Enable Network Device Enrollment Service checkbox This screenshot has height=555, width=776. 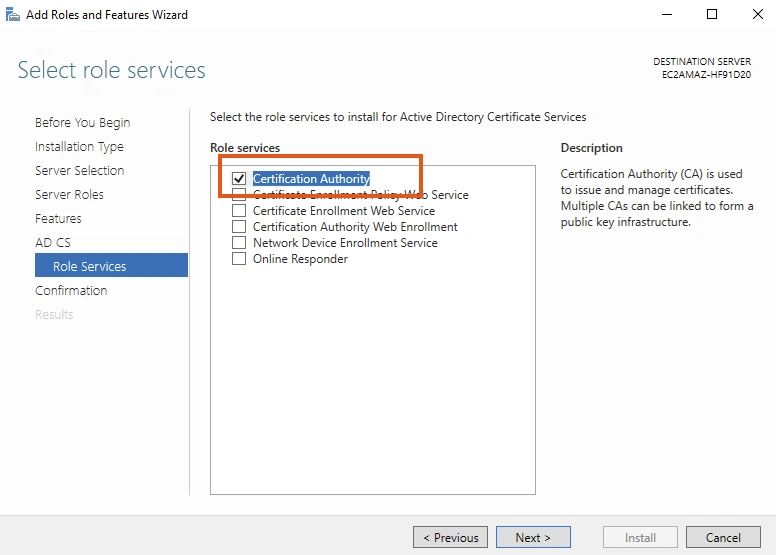click(239, 243)
